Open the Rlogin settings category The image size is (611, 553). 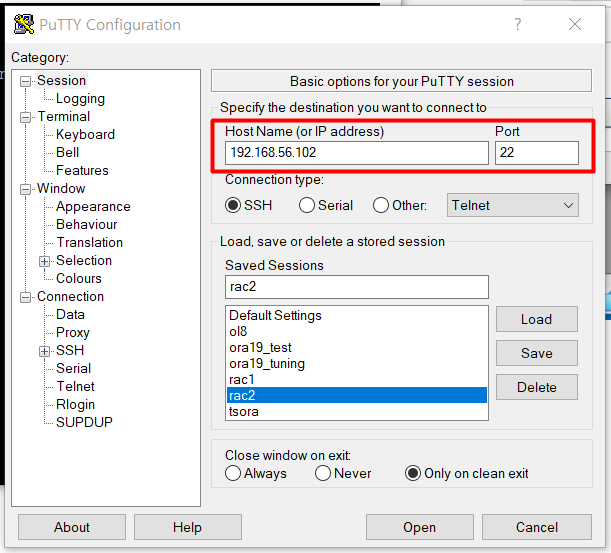coord(75,405)
